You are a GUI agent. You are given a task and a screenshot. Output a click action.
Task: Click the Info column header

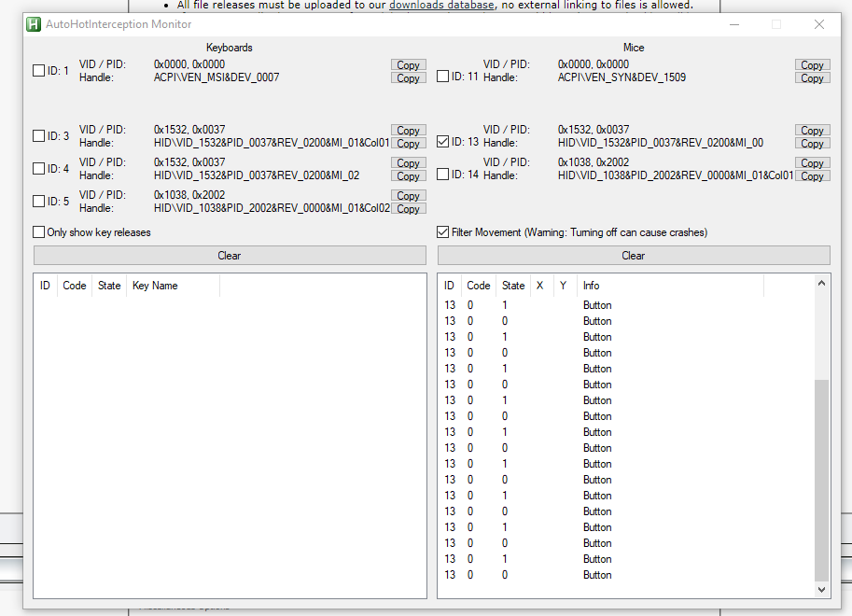coord(671,286)
